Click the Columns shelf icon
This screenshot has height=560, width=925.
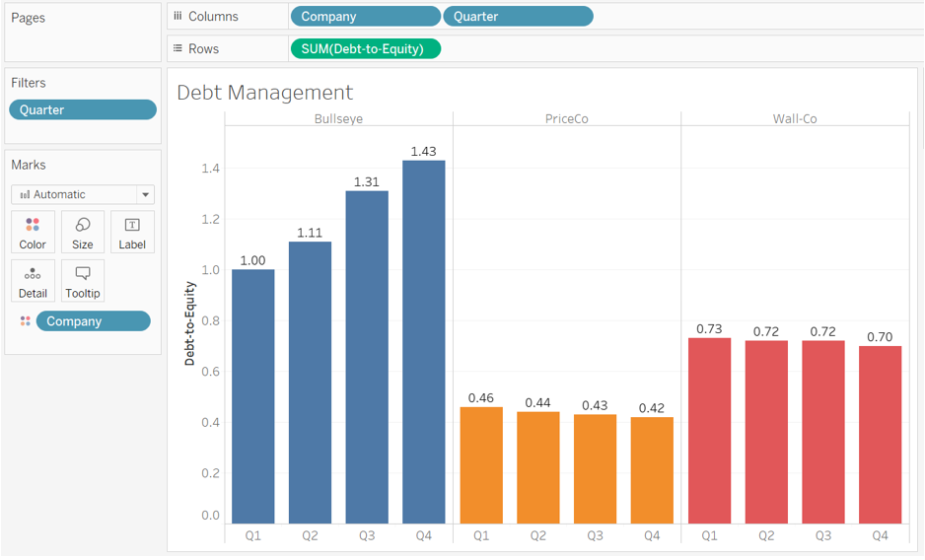pos(178,16)
